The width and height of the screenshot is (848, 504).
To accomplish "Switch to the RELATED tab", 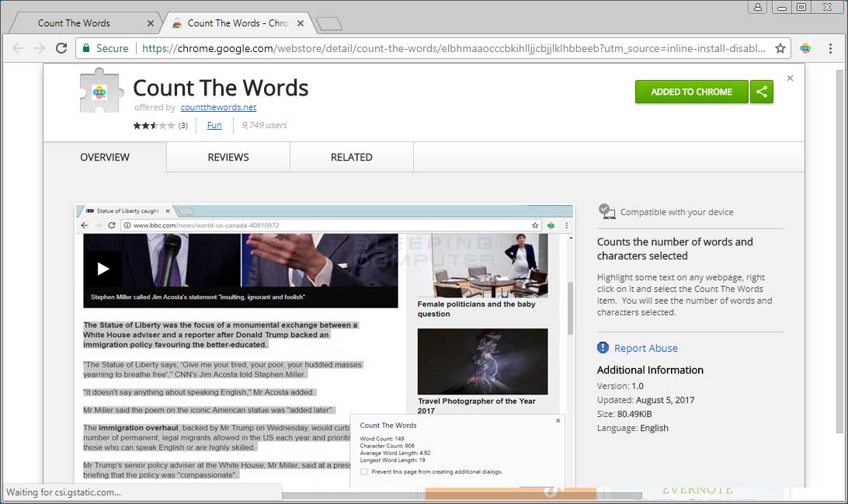I will click(352, 158).
